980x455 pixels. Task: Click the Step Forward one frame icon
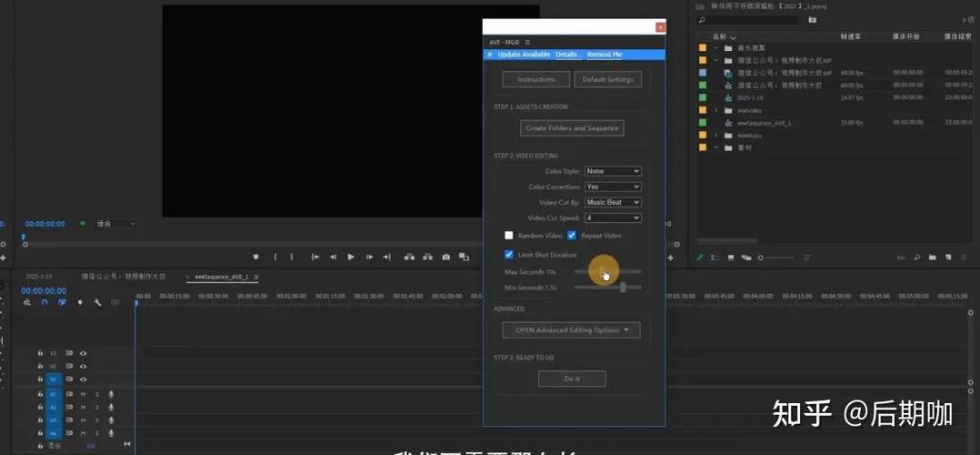(x=369, y=257)
